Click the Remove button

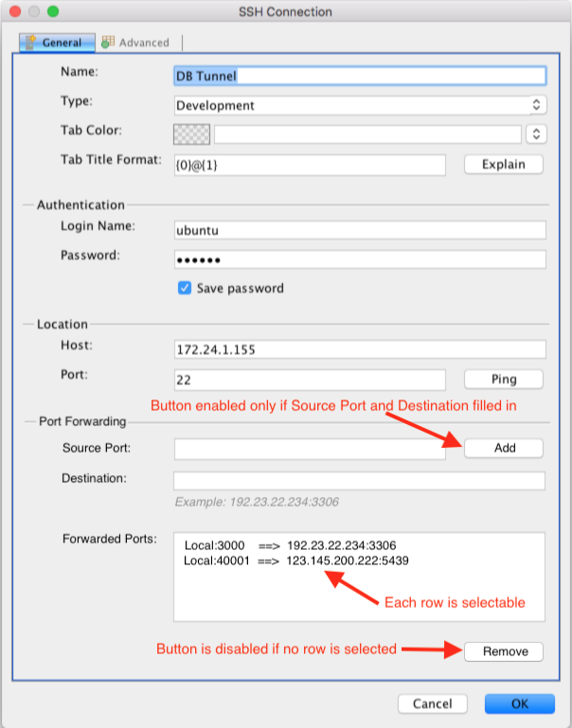[503, 651]
